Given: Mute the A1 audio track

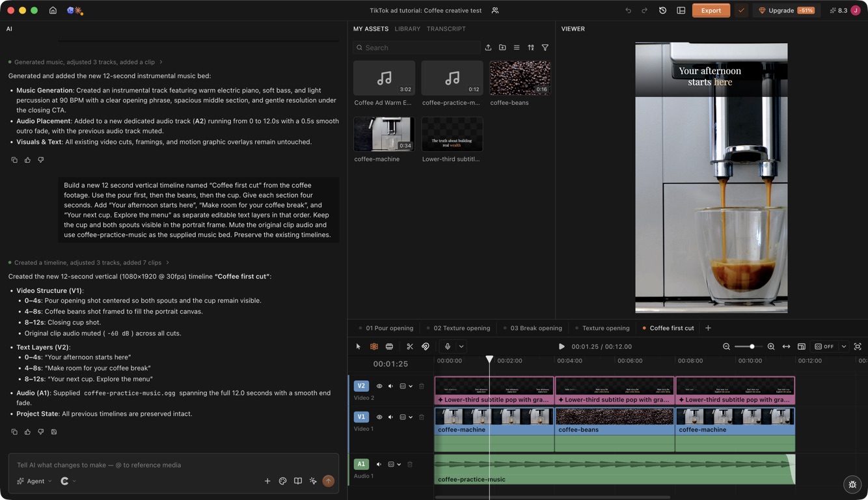Looking at the screenshot, I should click(x=379, y=464).
